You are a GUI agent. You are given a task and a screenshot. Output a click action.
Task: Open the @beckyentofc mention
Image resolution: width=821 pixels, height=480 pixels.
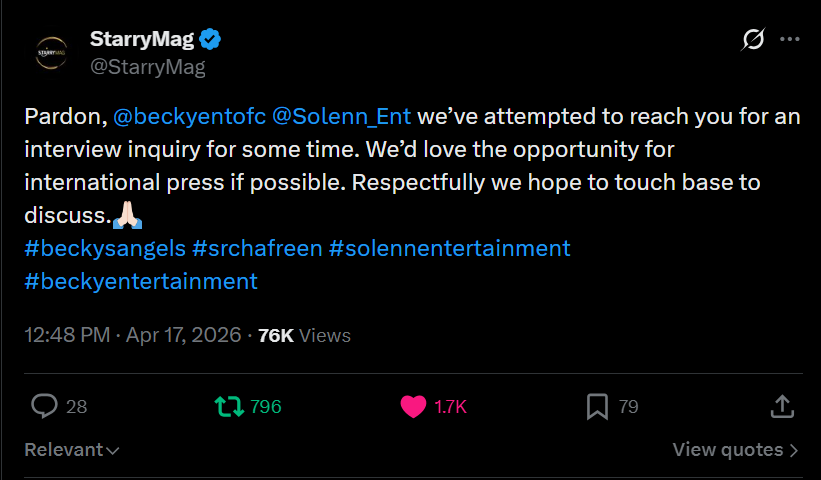coord(190,116)
